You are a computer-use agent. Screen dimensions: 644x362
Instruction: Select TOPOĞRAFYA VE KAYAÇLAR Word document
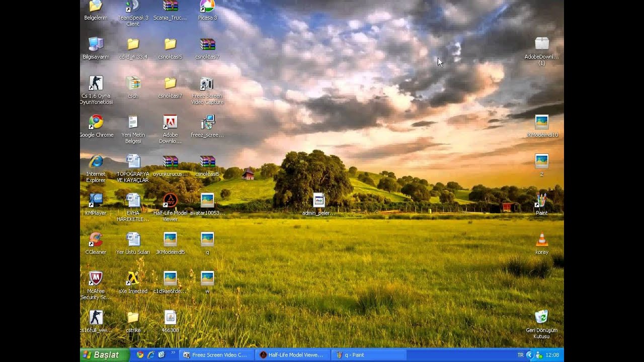coord(133,161)
